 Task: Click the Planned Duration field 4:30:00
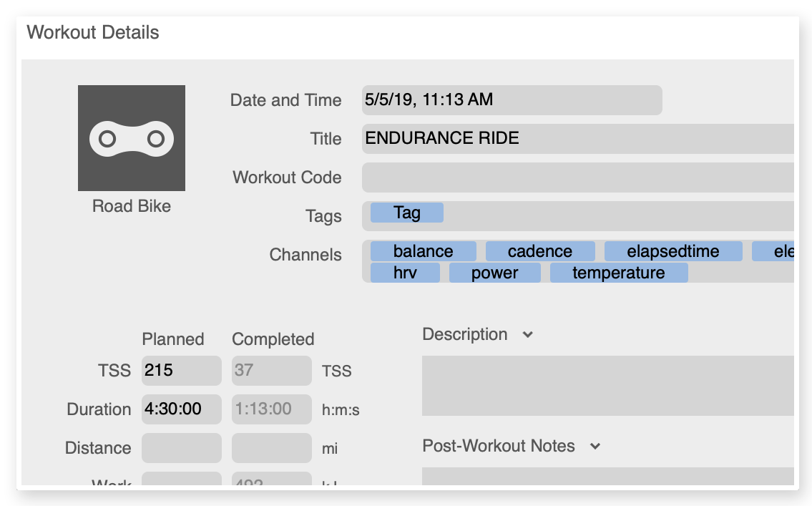[x=181, y=409]
